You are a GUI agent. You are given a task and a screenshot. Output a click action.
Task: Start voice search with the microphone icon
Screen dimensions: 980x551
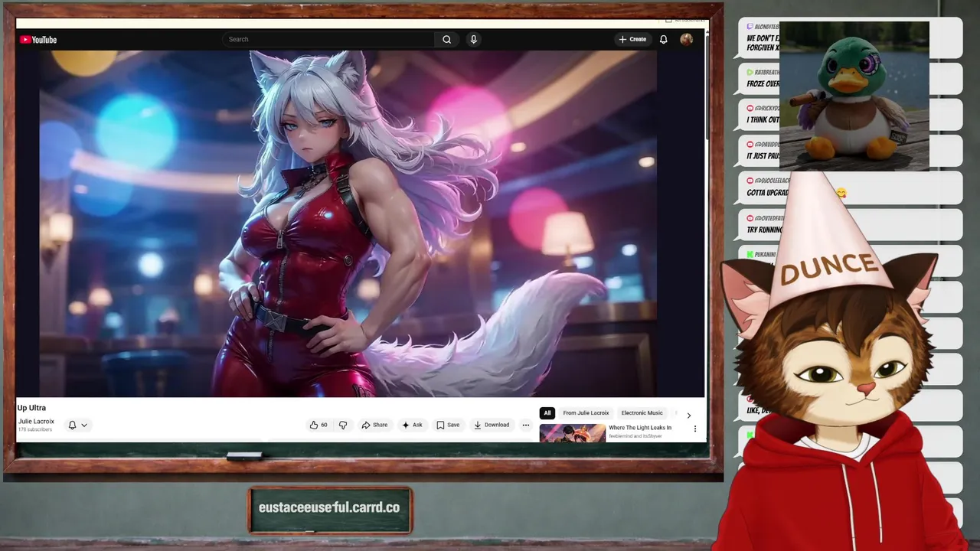tap(473, 39)
